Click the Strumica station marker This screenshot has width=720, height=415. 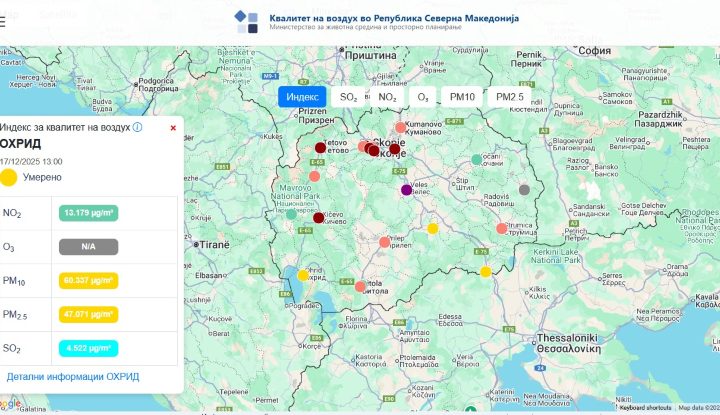tap(501, 228)
